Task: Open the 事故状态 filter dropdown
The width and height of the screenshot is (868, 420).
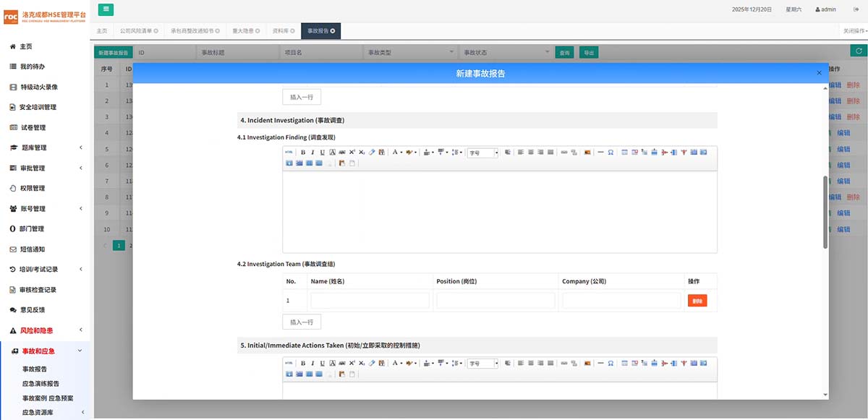Action: point(506,53)
